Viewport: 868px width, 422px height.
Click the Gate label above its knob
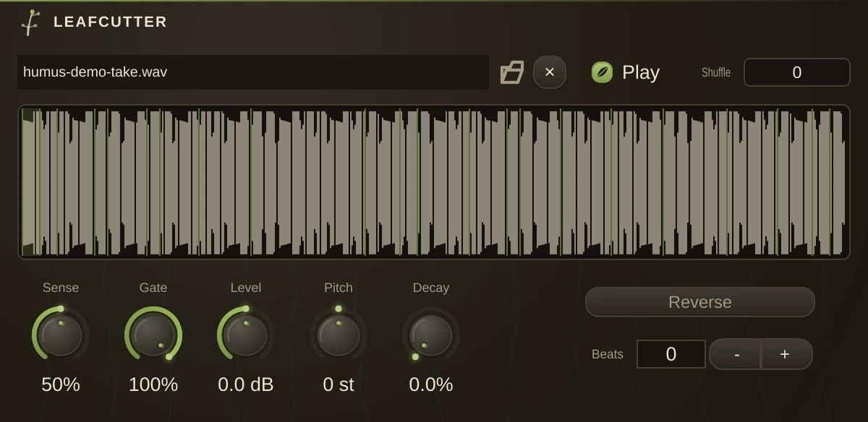point(153,288)
